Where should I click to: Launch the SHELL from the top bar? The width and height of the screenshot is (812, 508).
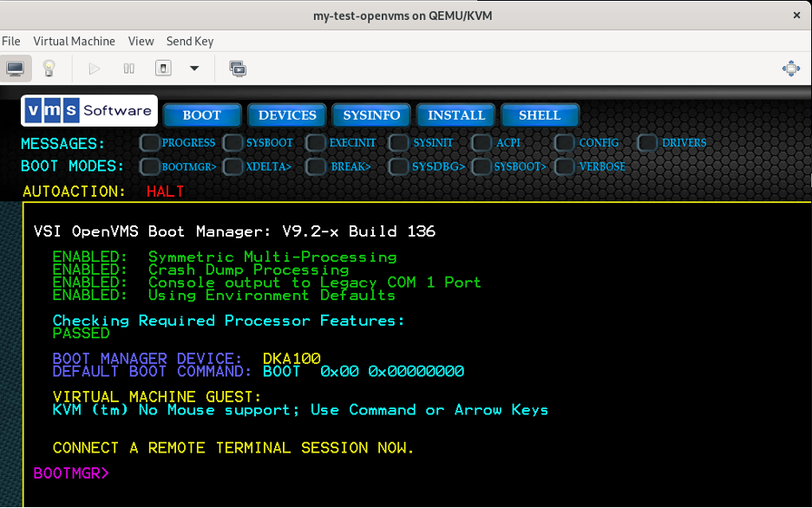pos(540,114)
